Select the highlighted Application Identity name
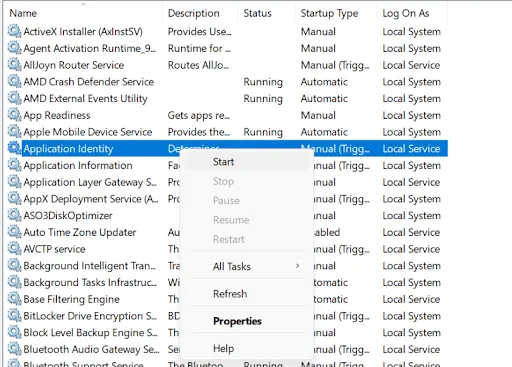This screenshot has width=512, height=367. (68, 149)
